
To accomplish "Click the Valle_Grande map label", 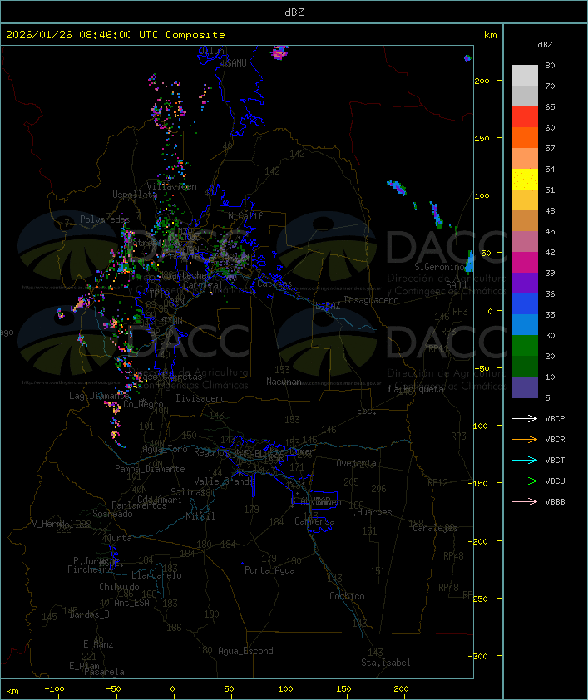I will [x=224, y=481].
